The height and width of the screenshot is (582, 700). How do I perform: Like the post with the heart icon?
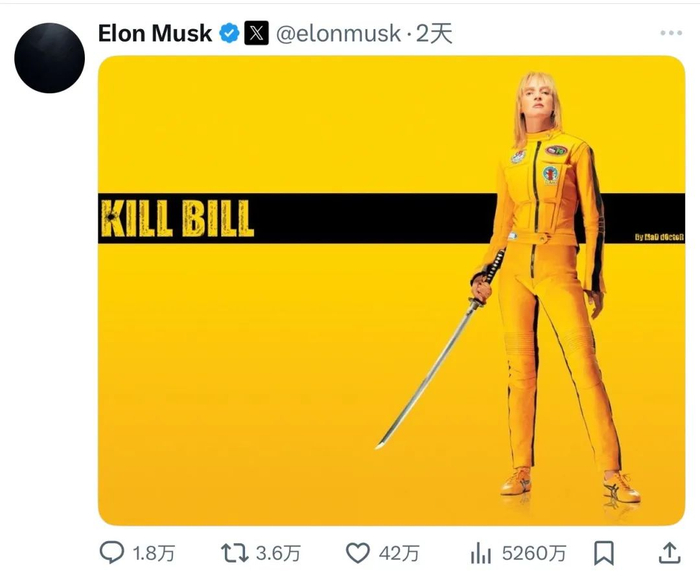[x=358, y=552]
